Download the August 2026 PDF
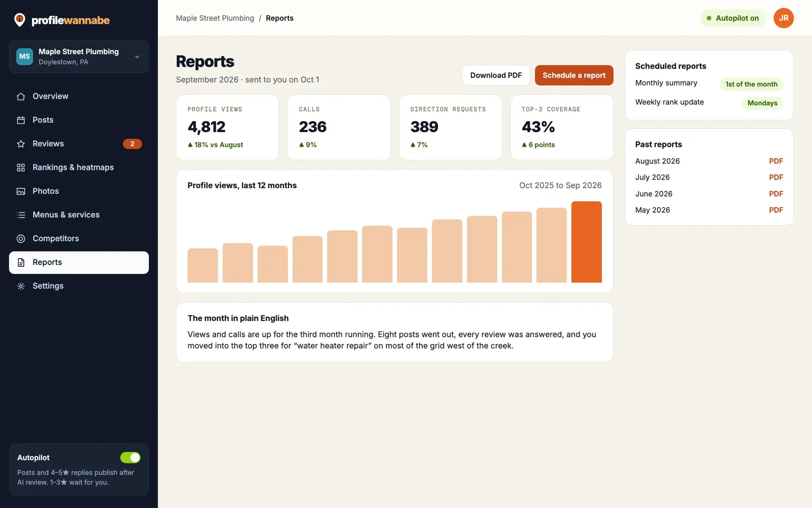Viewport: 812px width, 508px height. [776, 161]
